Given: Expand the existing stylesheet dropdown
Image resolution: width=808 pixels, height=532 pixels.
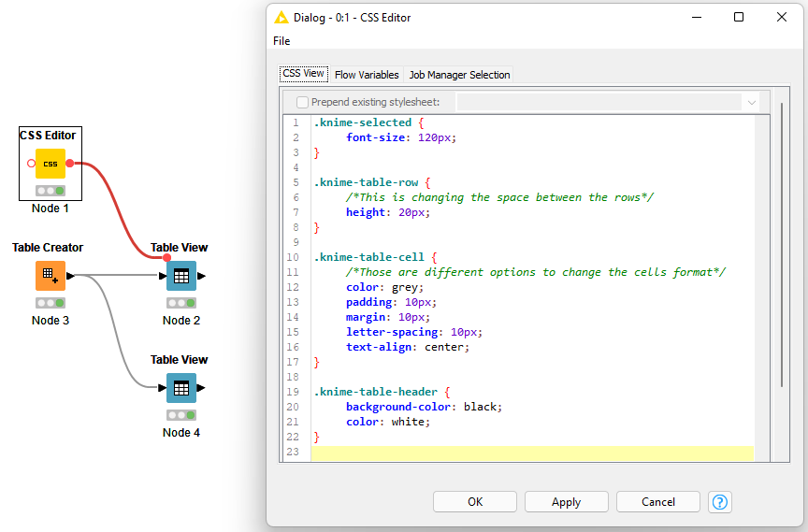Looking at the screenshot, I should (751, 102).
